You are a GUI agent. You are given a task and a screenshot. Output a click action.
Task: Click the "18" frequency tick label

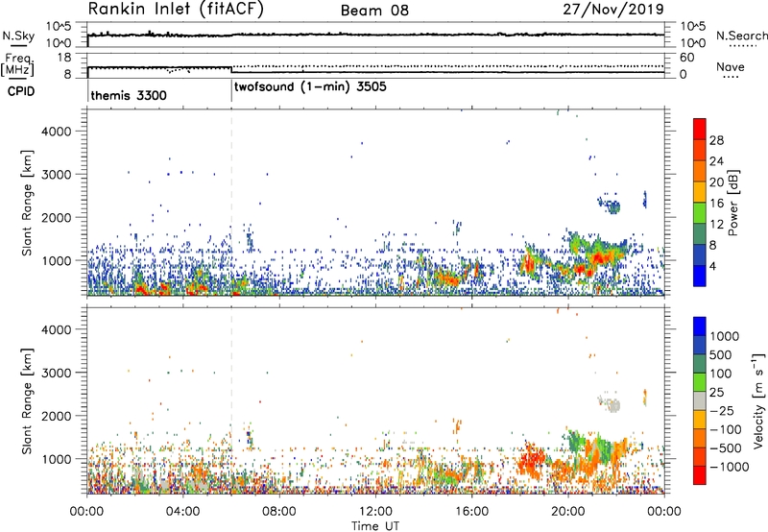[64, 58]
